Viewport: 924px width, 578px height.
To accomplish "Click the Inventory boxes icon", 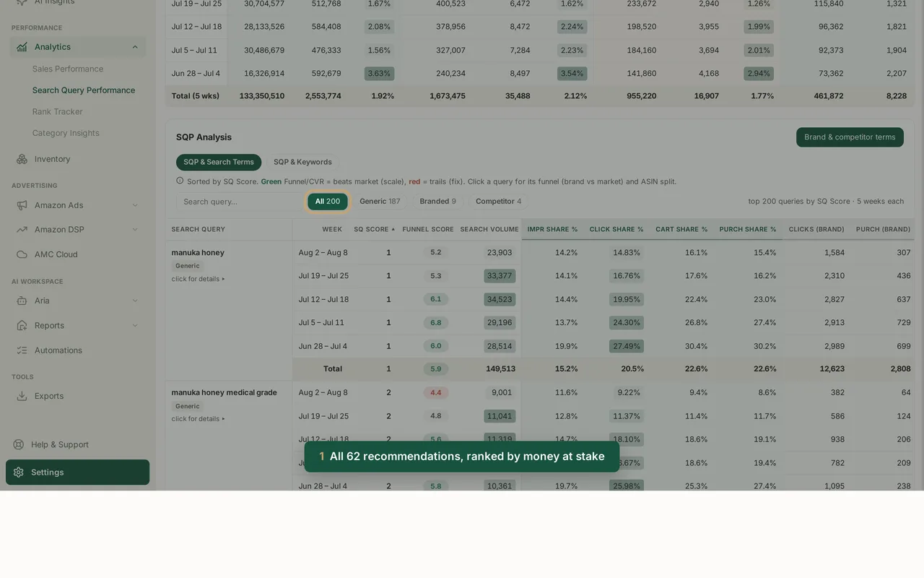I will click(x=22, y=159).
